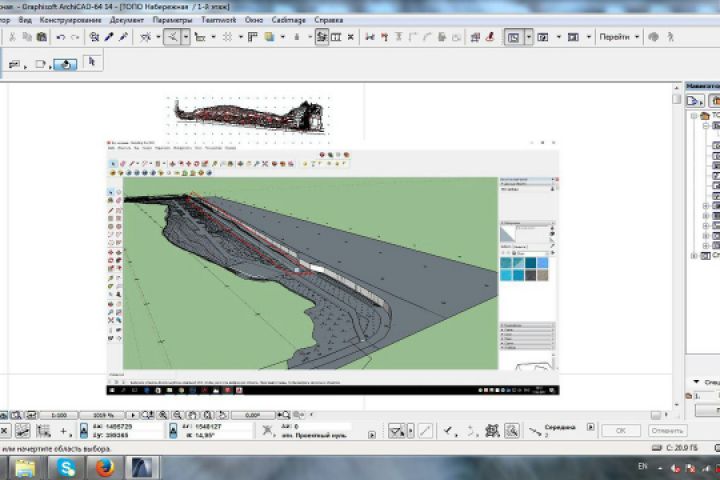Click the Paste icon in the toolbar

pos(41,37)
